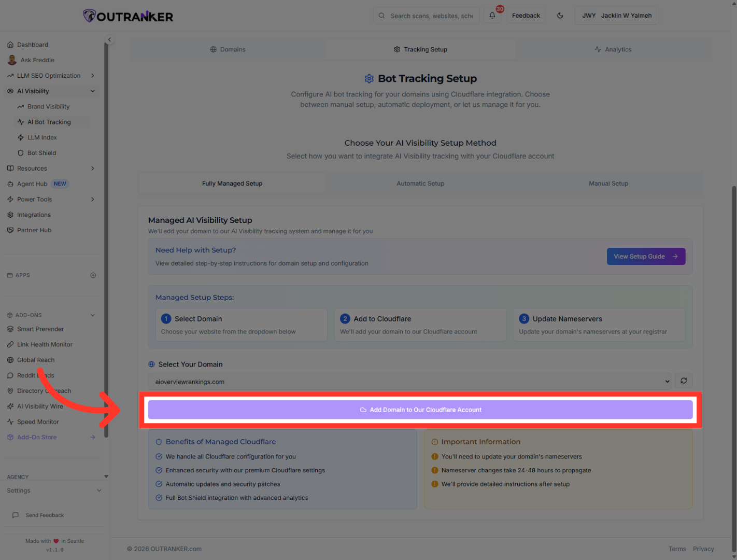This screenshot has width=737, height=560.
Task: Expand the LLM SEO Optimization menu
Action: coord(48,76)
